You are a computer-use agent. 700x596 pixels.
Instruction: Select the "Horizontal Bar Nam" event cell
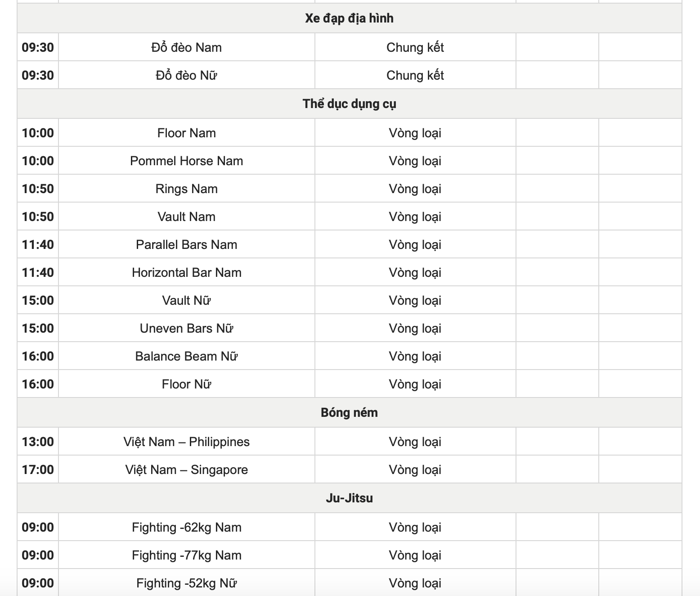[186, 272]
